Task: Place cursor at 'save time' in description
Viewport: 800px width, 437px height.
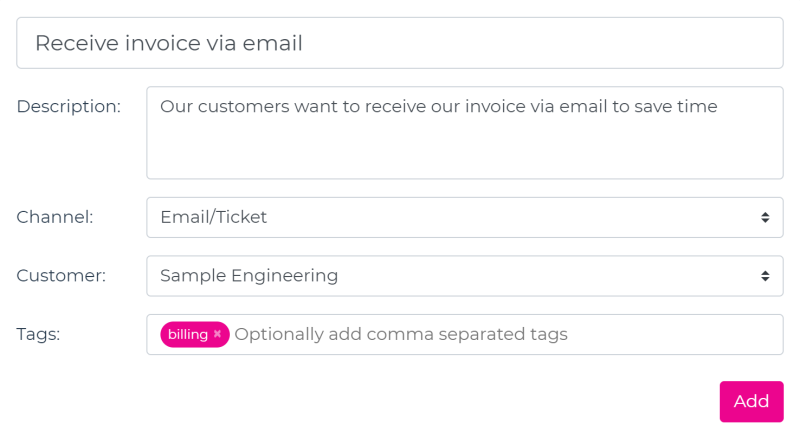Action: pyautogui.click(x=675, y=106)
